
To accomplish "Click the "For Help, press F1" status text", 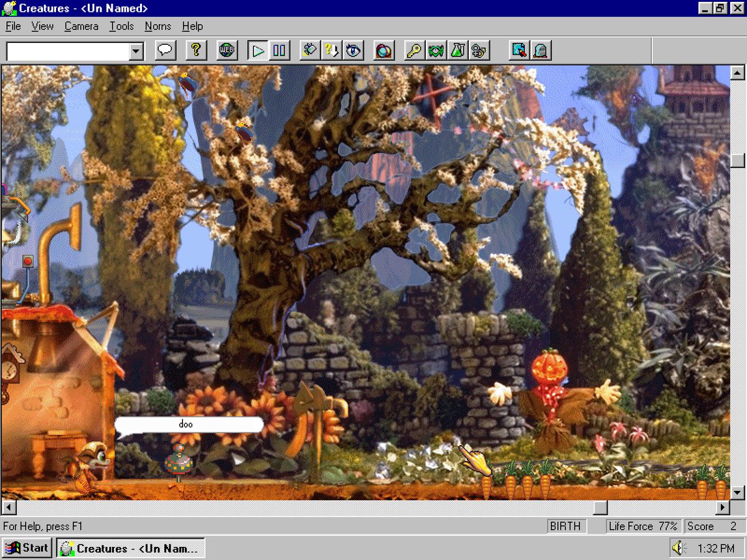I will (x=43, y=526).
